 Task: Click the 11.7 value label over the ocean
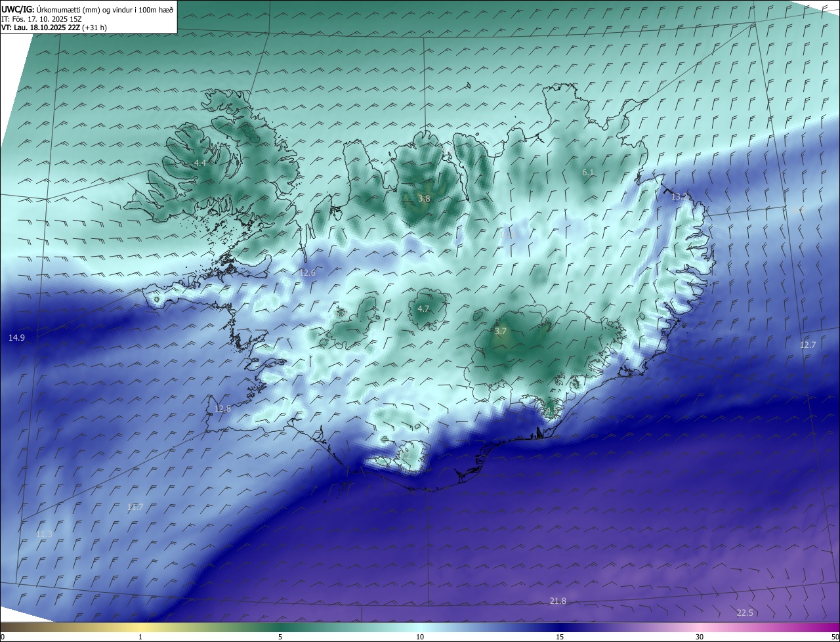click(x=135, y=507)
